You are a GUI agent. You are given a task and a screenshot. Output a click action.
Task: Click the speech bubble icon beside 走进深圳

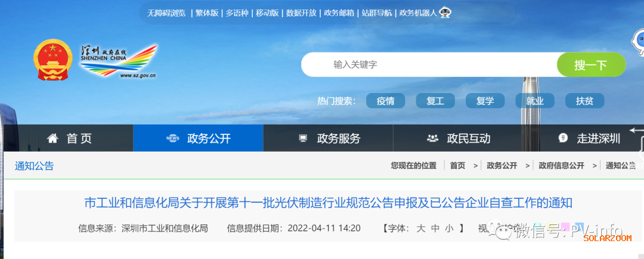pos(563,138)
